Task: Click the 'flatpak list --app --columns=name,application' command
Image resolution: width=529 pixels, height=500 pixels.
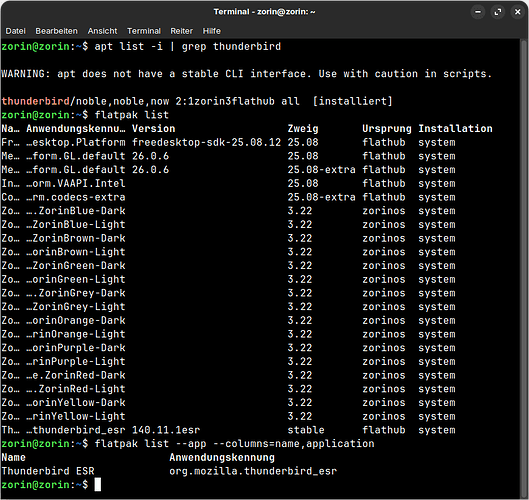Action: [234, 444]
